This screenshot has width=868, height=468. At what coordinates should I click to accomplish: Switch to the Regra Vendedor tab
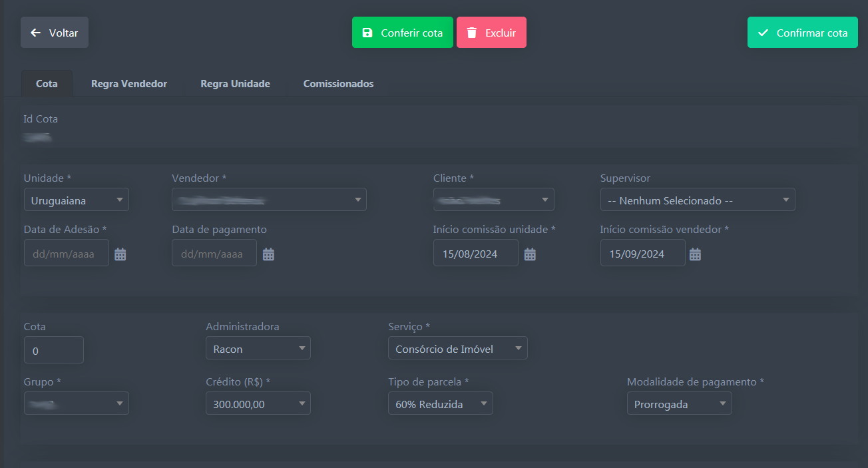pos(129,84)
